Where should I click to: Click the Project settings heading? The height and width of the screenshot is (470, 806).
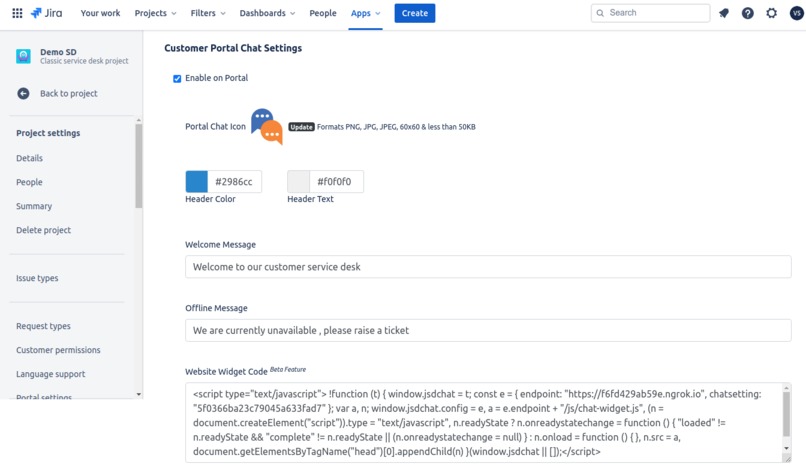click(x=48, y=133)
